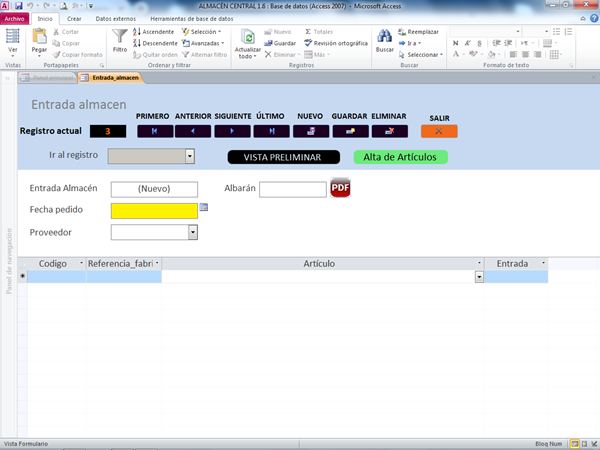Advance to next record with SIGUIENTE button

(x=232, y=131)
